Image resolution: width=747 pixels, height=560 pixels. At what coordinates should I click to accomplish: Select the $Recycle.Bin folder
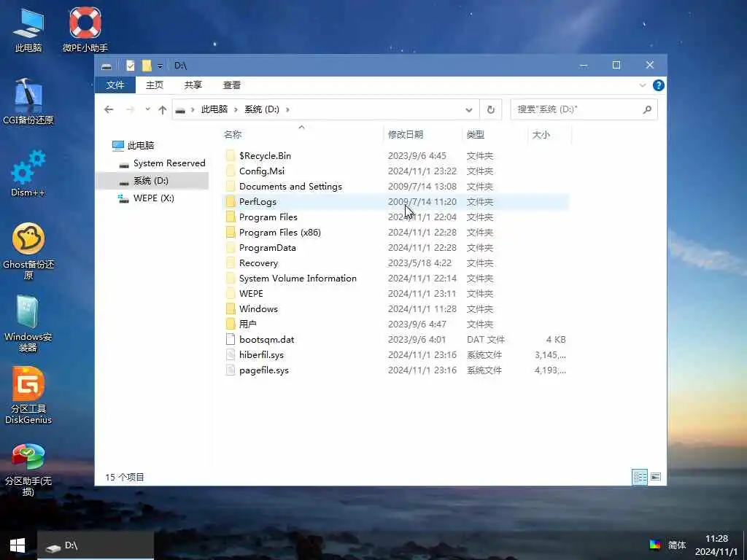[x=265, y=156]
